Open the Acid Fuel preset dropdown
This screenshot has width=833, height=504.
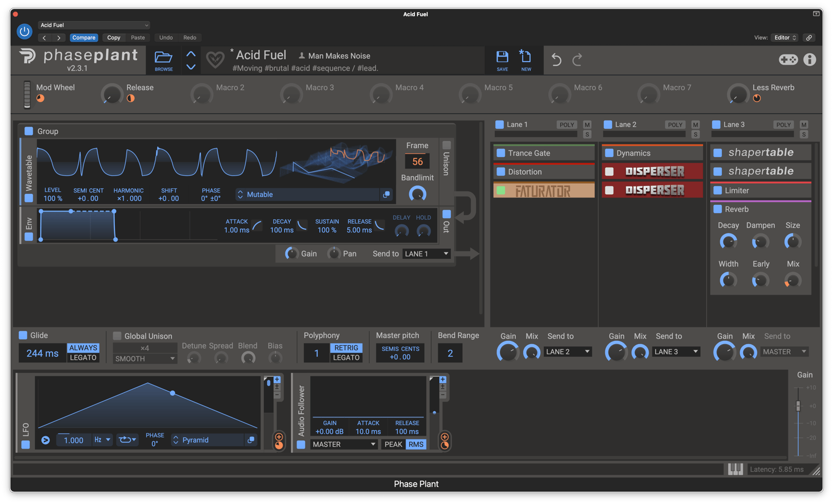[x=94, y=25]
